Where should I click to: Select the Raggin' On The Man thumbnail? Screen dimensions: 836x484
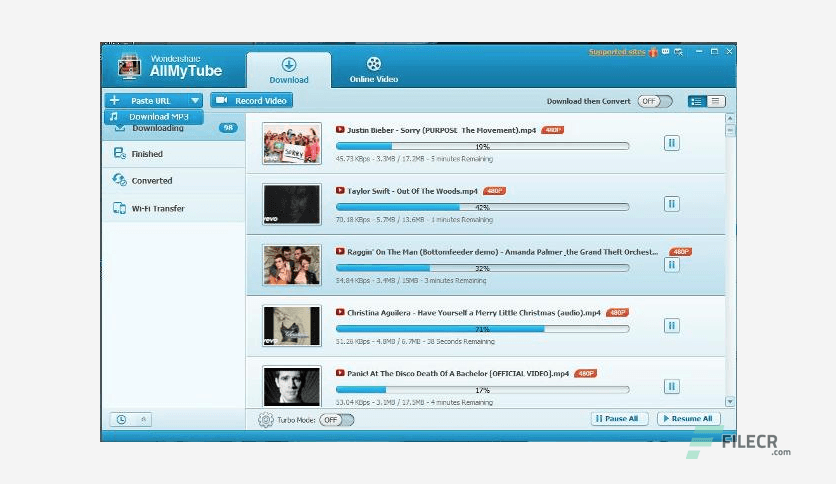(x=292, y=265)
